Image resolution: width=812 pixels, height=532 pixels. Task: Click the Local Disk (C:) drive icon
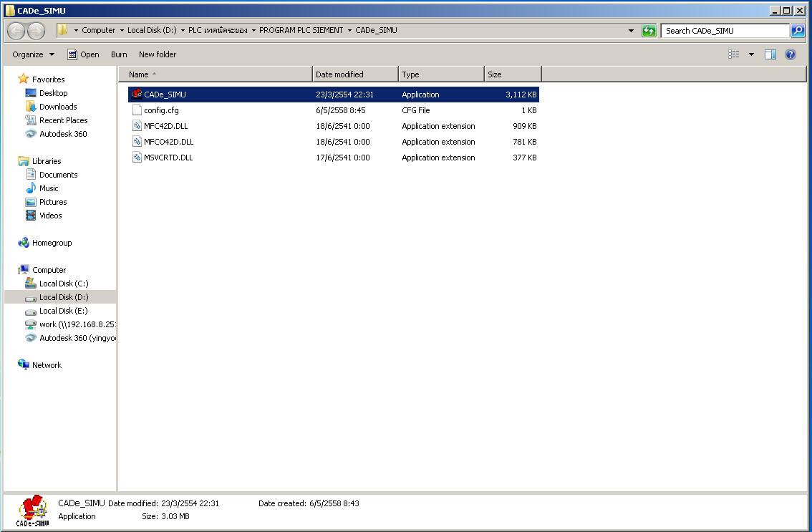click(31, 283)
